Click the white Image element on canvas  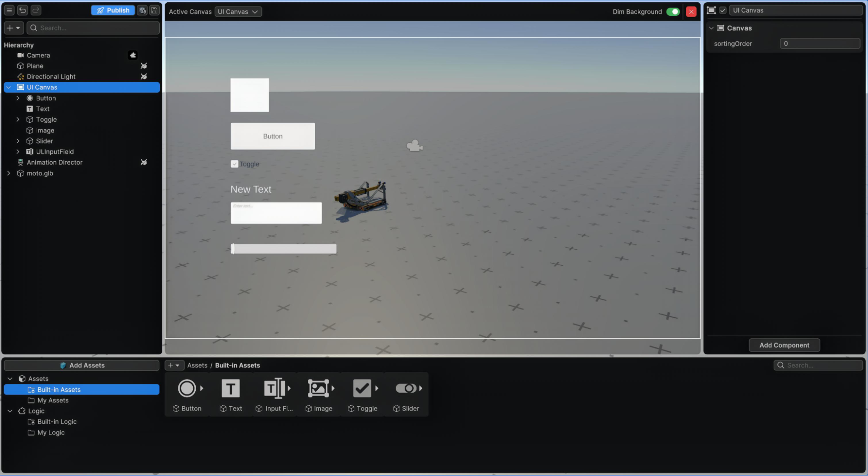250,95
